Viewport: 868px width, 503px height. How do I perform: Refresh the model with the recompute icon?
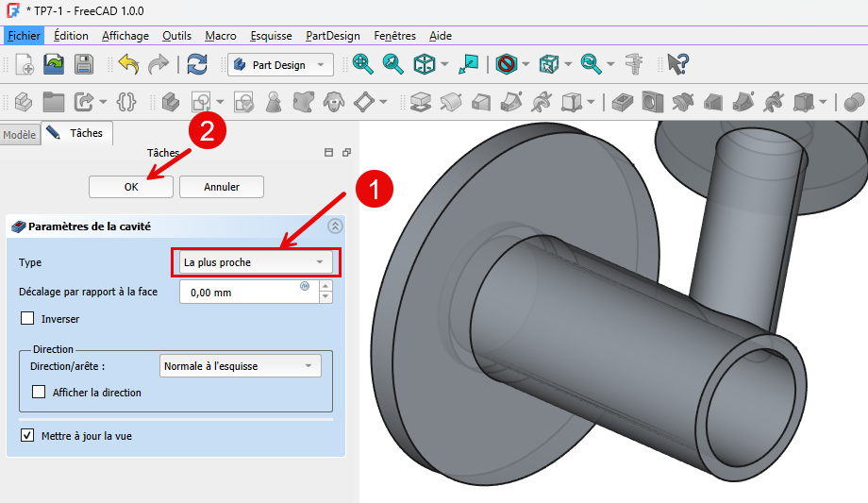tap(196, 64)
